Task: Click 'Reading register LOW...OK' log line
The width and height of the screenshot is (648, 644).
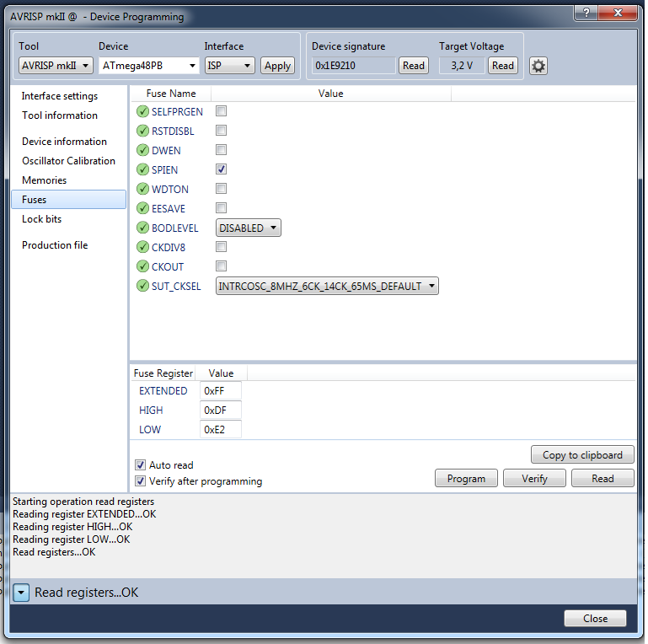Action: (72, 539)
